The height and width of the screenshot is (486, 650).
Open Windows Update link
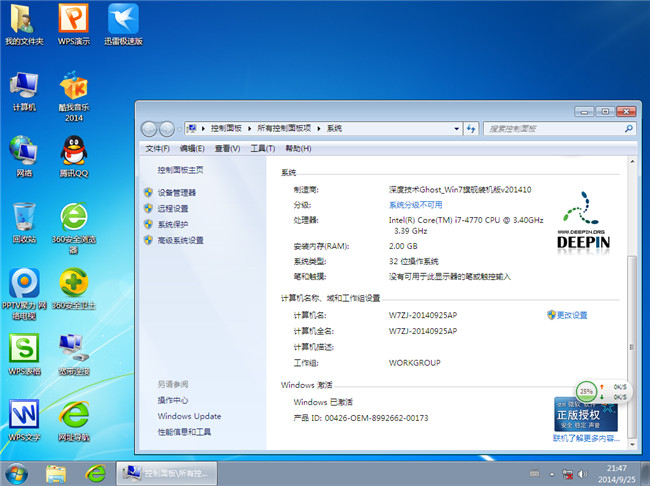[189, 416]
